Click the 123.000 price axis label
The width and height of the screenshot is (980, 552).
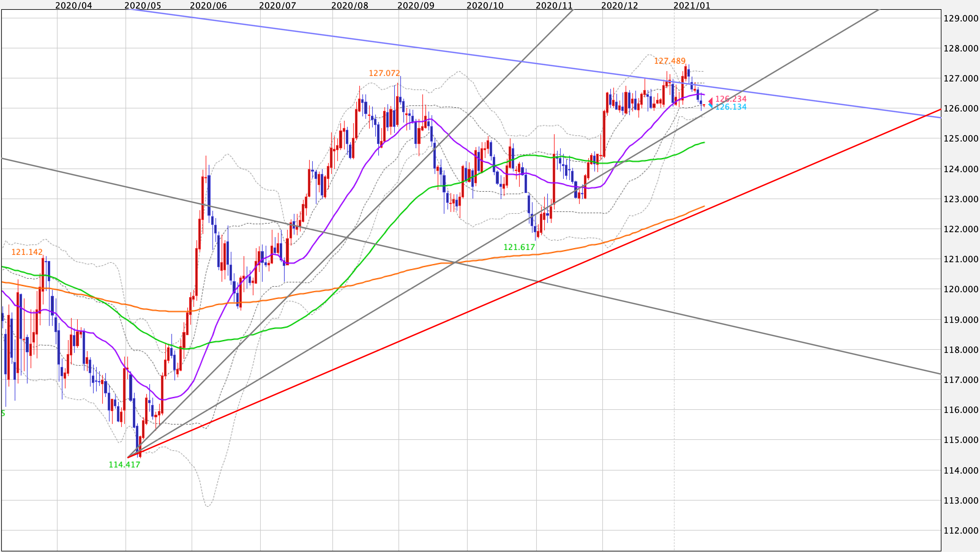click(x=961, y=199)
